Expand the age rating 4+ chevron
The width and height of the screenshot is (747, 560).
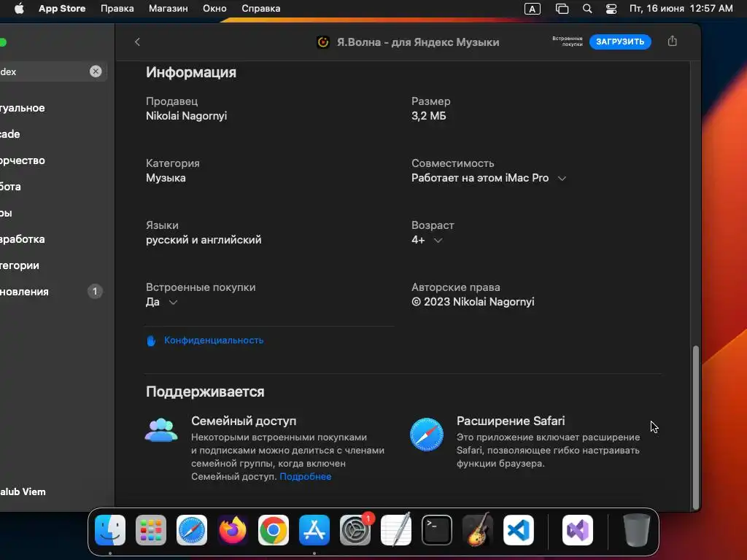pyautogui.click(x=438, y=241)
